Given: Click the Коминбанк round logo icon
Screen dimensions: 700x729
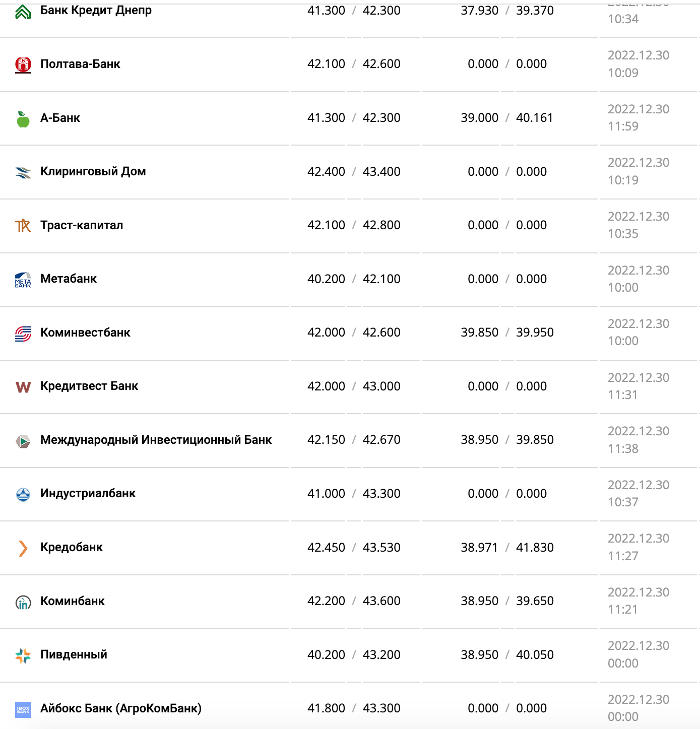Looking at the screenshot, I should click(23, 602).
